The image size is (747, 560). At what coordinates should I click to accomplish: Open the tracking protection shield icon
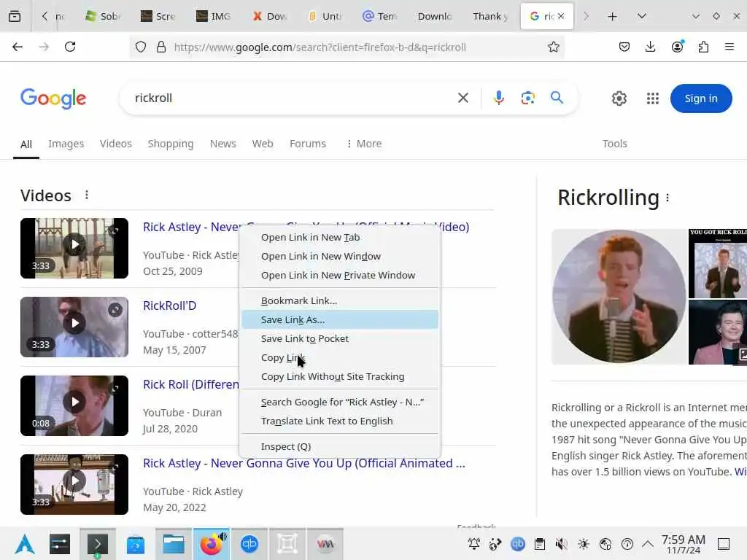click(141, 47)
